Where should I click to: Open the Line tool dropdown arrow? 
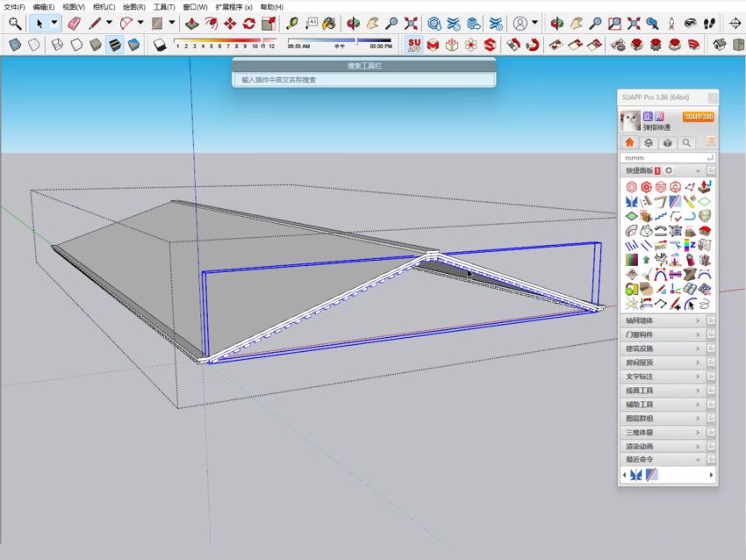[x=109, y=23]
